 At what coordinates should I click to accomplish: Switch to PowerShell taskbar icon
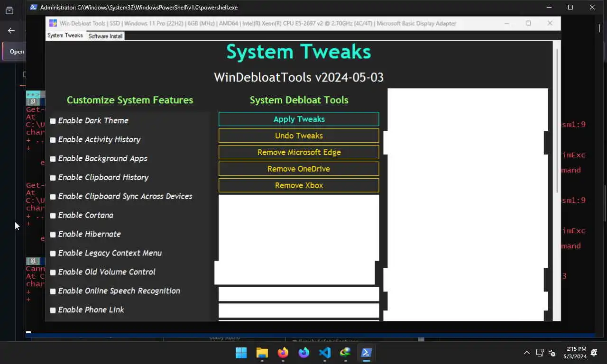(367, 353)
